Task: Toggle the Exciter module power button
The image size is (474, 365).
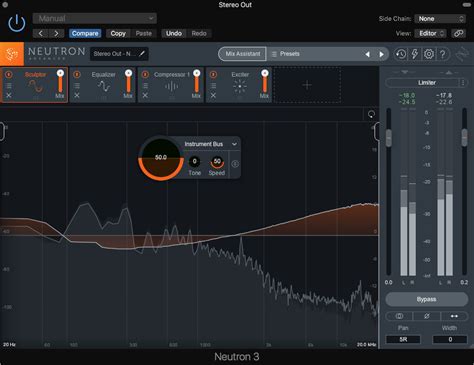Action: pos(213,75)
